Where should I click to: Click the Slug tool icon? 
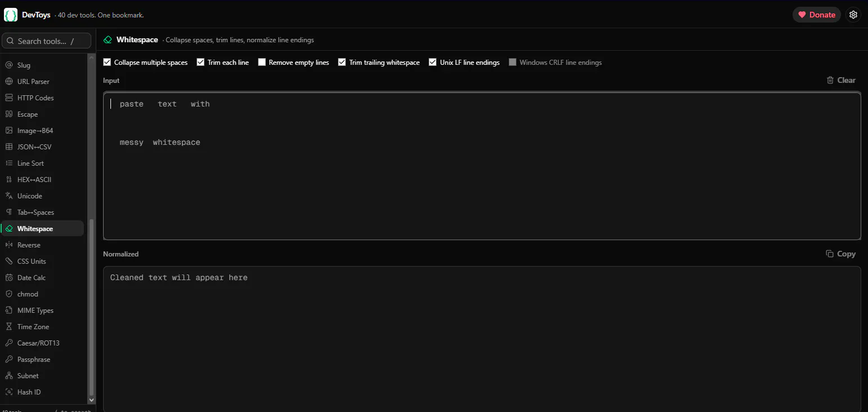click(x=8, y=65)
